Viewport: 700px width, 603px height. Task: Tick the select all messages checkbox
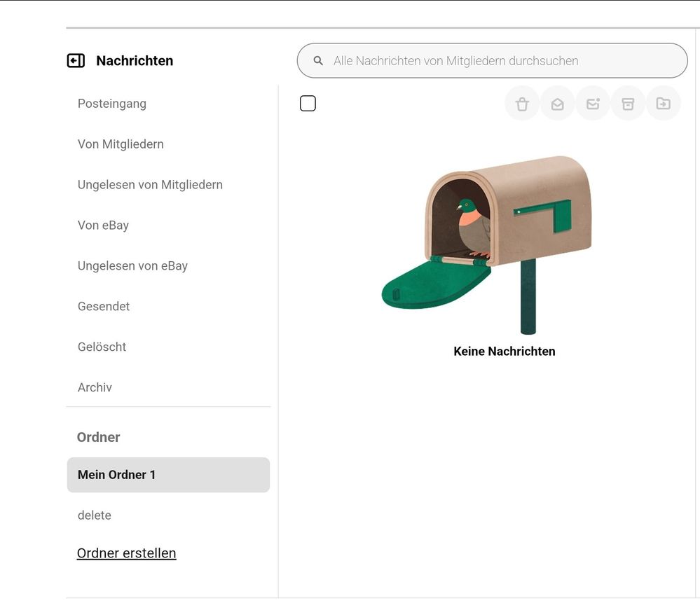coord(308,104)
